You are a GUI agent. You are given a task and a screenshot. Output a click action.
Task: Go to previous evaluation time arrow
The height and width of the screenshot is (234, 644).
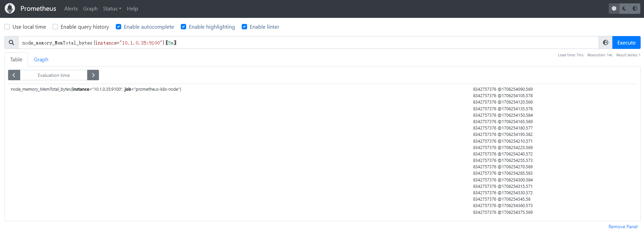[14, 75]
